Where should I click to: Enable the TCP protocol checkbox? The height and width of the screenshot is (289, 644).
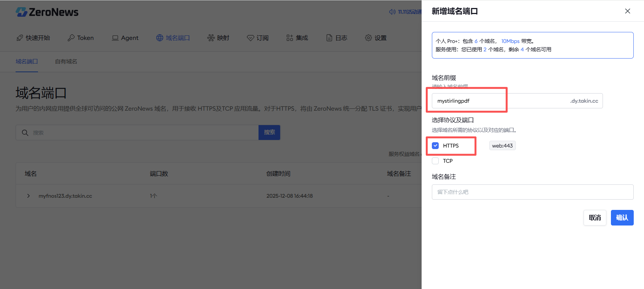[436, 161]
